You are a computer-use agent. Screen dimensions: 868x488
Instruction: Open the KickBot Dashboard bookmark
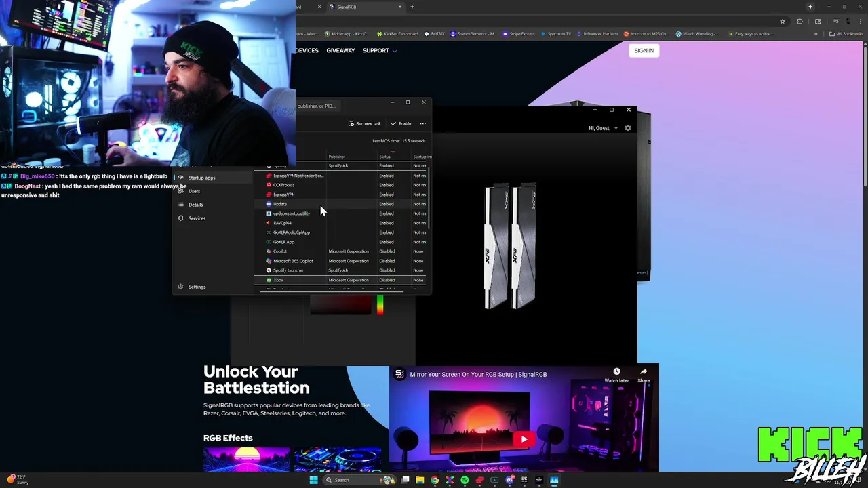coord(397,34)
